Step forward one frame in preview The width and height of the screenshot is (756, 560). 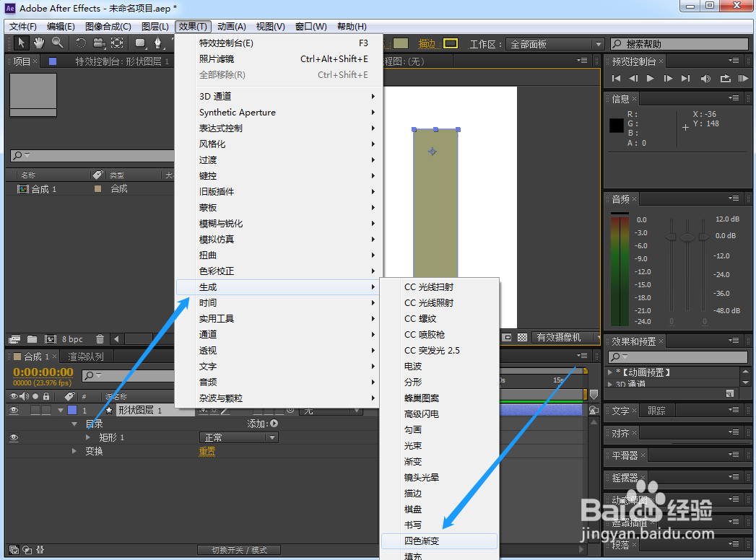pos(668,79)
